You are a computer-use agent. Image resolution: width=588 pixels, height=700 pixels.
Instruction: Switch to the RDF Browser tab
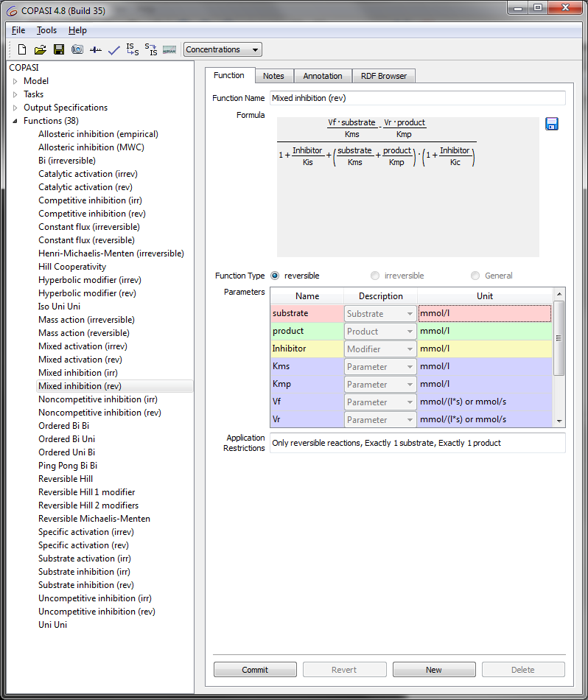pos(384,76)
